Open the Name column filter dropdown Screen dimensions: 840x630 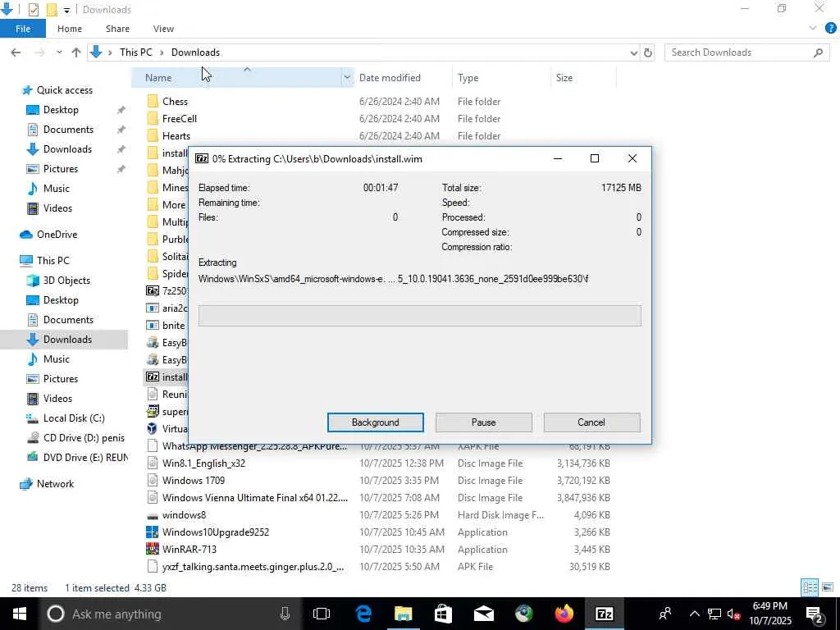pyautogui.click(x=347, y=78)
